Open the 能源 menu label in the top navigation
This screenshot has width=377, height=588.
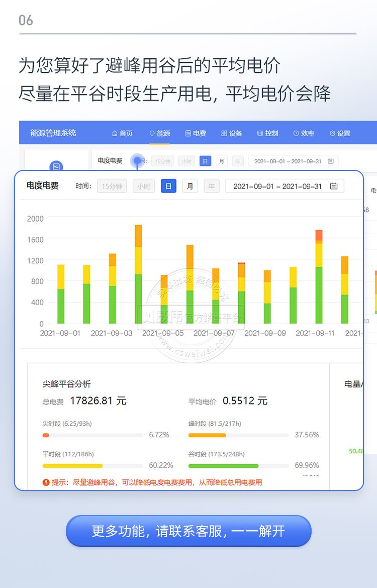(x=163, y=133)
